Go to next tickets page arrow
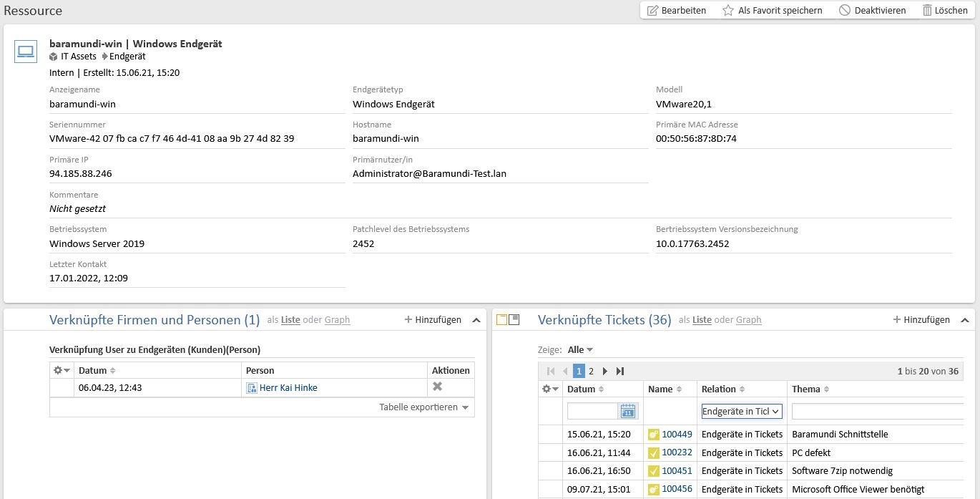 [x=605, y=371]
